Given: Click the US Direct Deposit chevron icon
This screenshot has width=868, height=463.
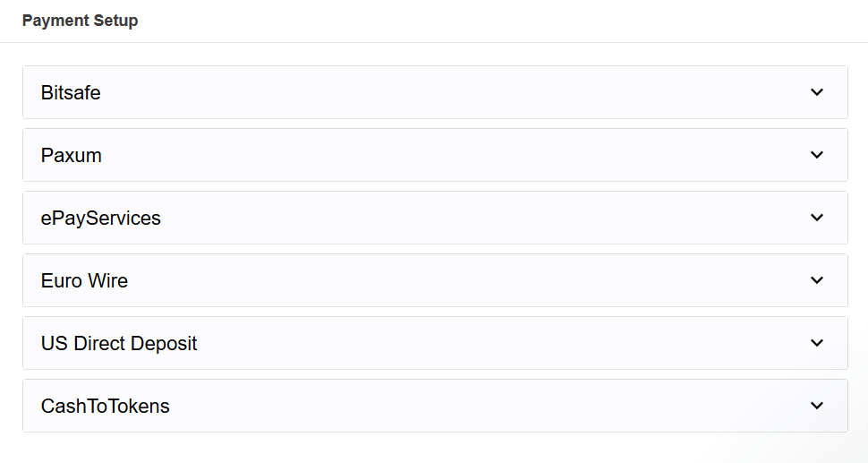Looking at the screenshot, I should coord(816,343).
